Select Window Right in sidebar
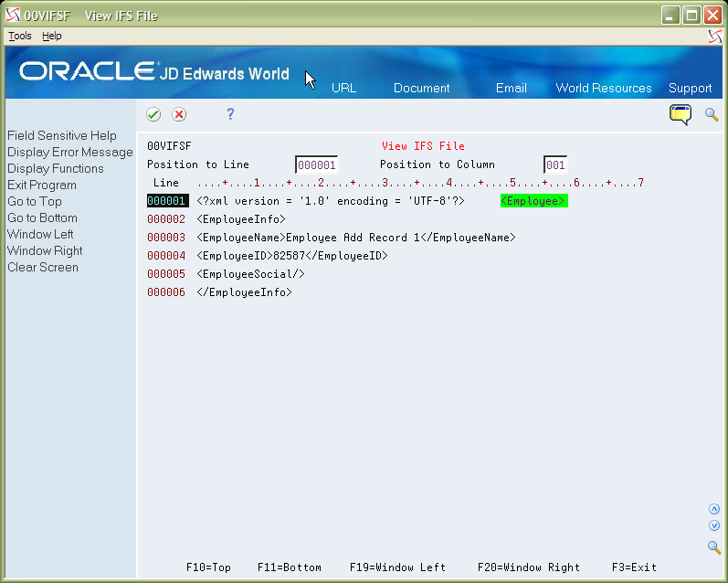The width and height of the screenshot is (728, 583). pyautogui.click(x=45, y=251)
